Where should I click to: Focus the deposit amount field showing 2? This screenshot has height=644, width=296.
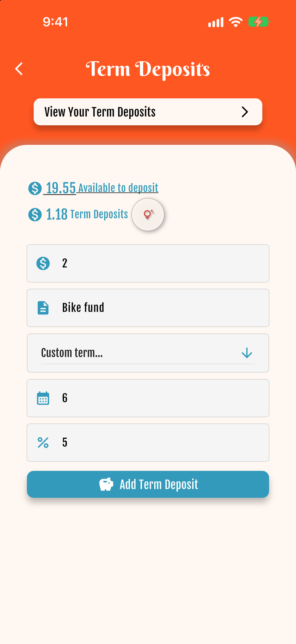[148, 263]
